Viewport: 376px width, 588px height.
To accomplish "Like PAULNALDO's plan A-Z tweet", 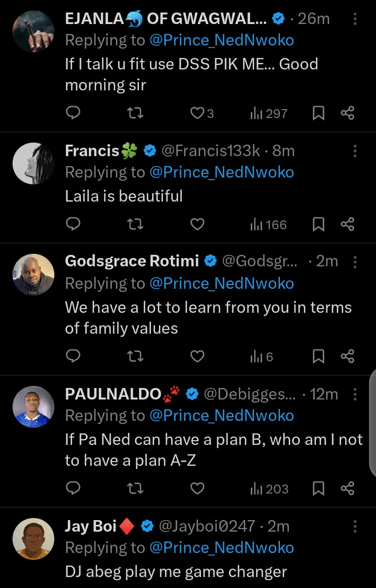I will pos(197,489).
